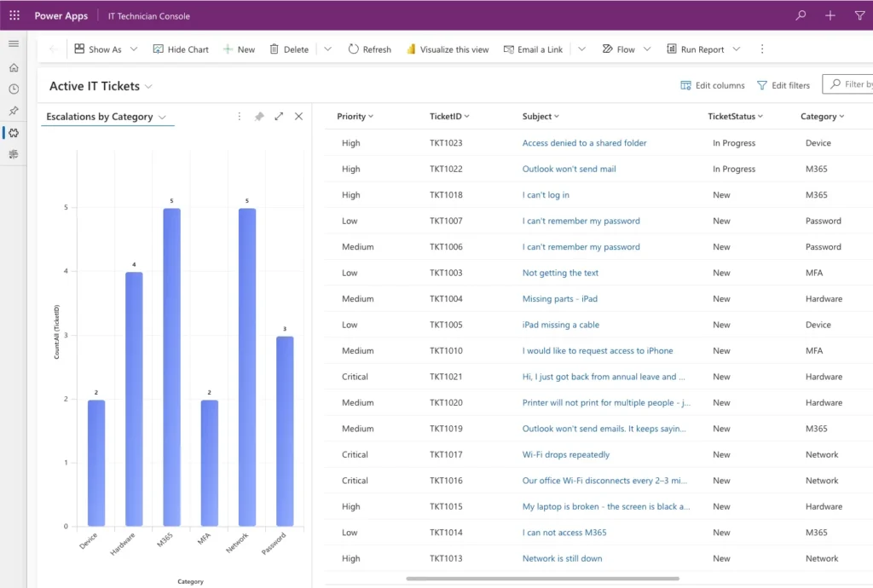Collapse the left navigation pane
The width and height of the screenshot is (873, 588).
coord(13,43)
